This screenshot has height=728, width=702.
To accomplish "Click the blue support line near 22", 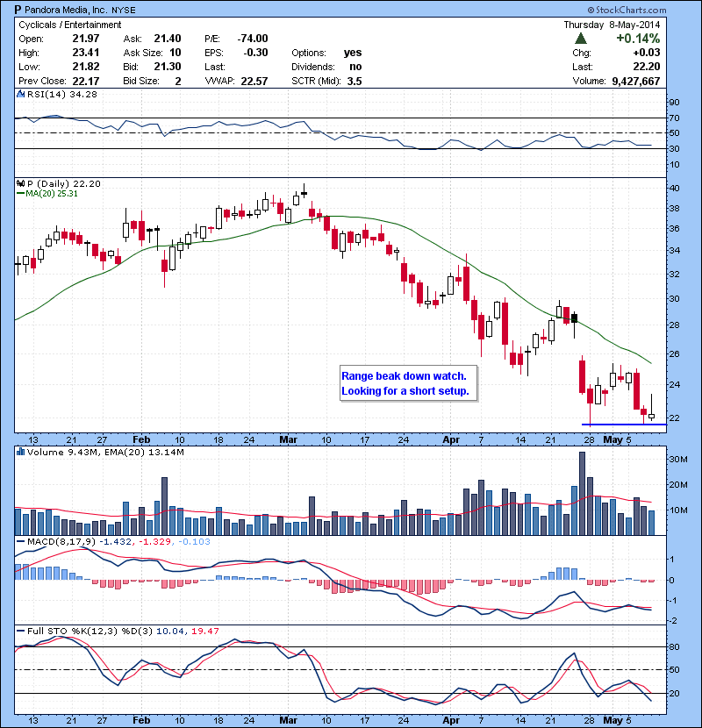I will (624, 425).
